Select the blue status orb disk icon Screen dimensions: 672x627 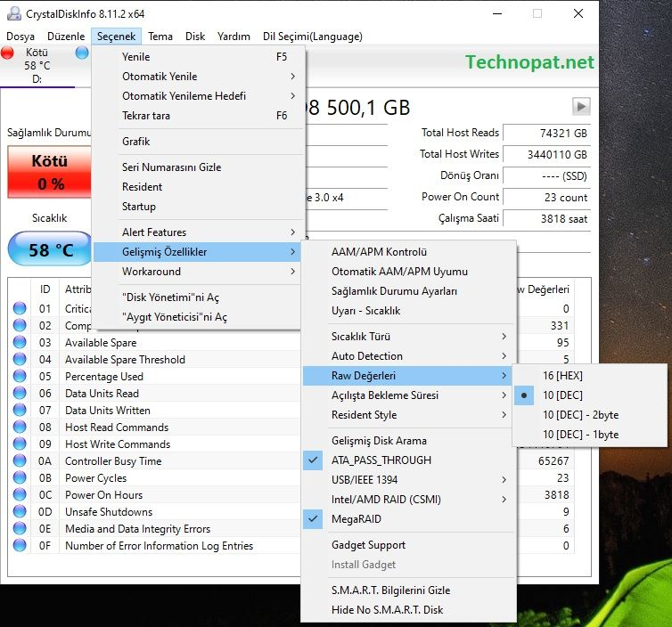(82, 53)
